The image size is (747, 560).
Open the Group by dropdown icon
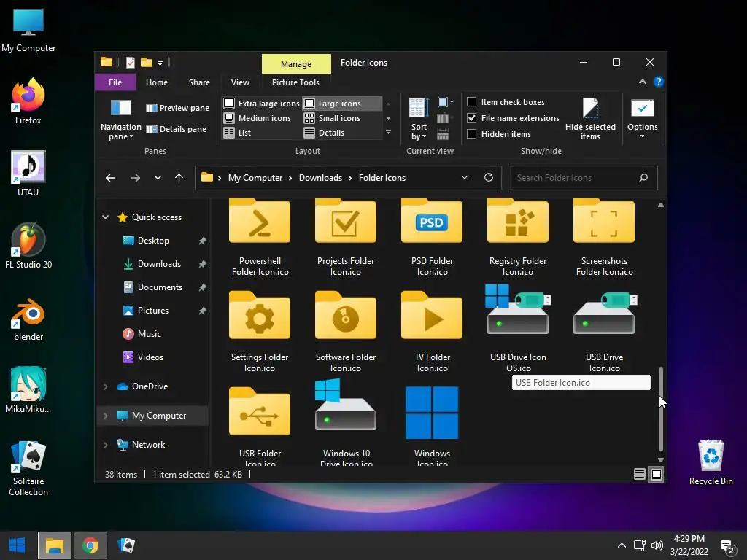[x=446, y=102]
